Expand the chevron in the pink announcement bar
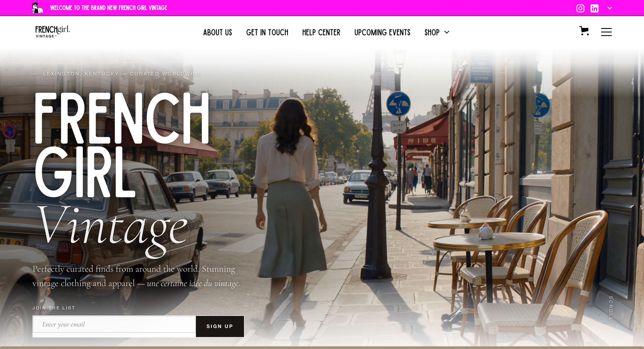644x349 pixels. [x=610, y=8]
